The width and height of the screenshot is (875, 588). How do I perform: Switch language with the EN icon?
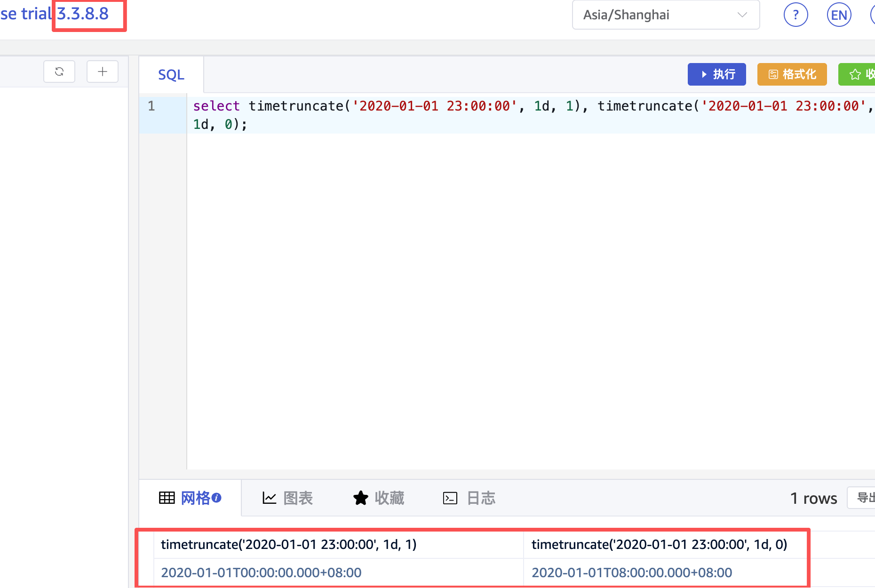839,15
